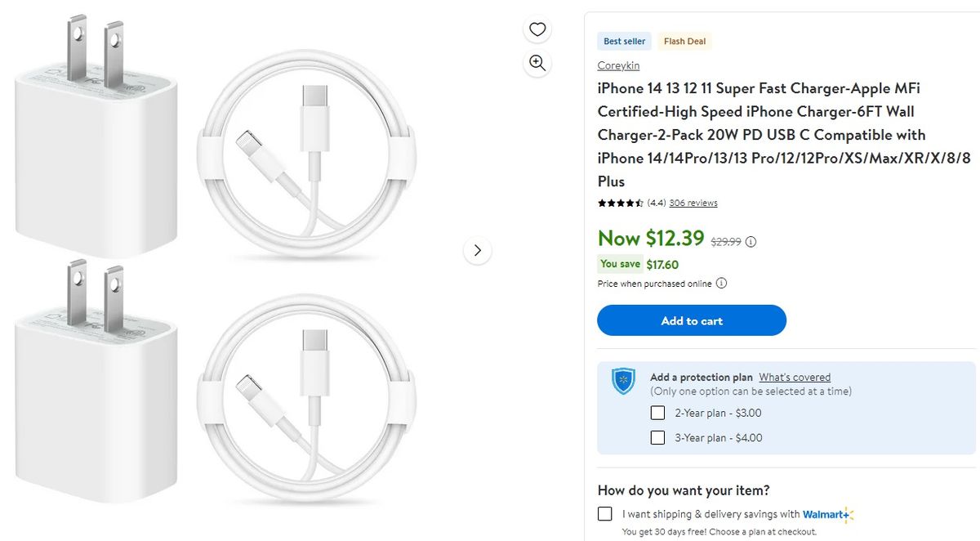Click the info icon next to purchase price note
Viewport: 980px width, 541px height.
coord(721,283)
